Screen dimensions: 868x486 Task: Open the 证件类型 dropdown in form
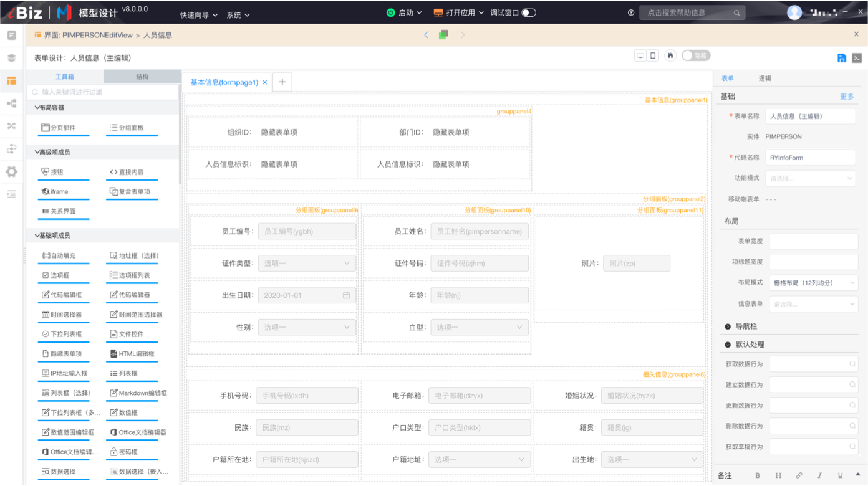point(307,264)
